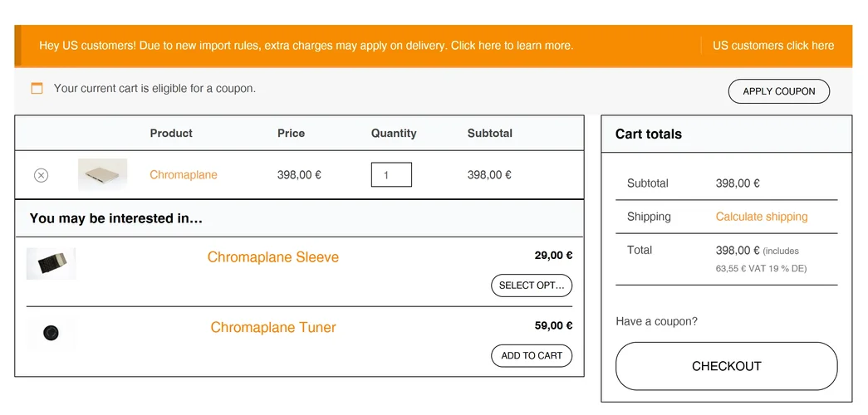
Task: Open the Chromaplane Tuner thumbnail image
Action: point(51,333)
